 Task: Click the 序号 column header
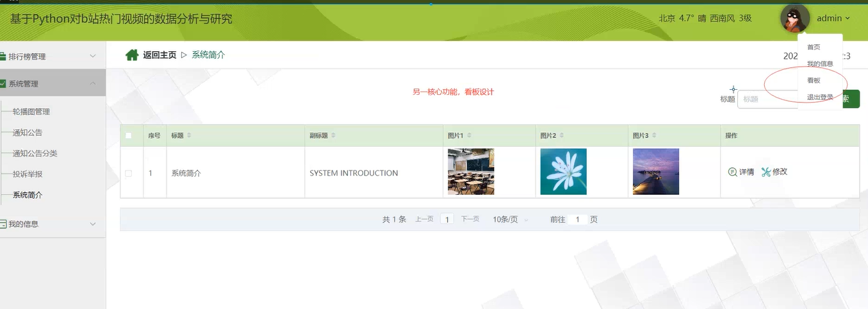pyautogui.click(x=154, y=135)
